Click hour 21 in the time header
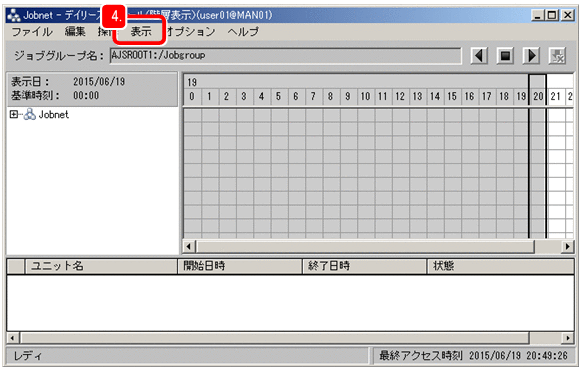Viewport: 583px width, 371px height. tap(555, 97)
